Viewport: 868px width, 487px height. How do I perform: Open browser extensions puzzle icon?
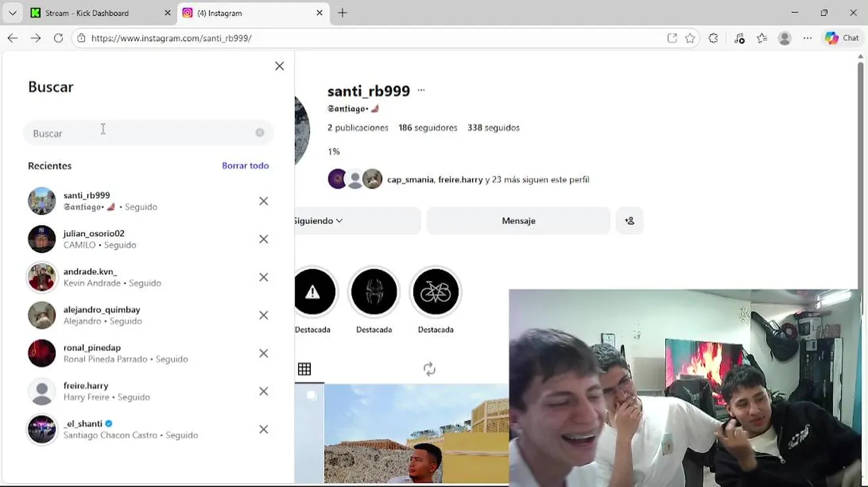[x=713, y=38]
